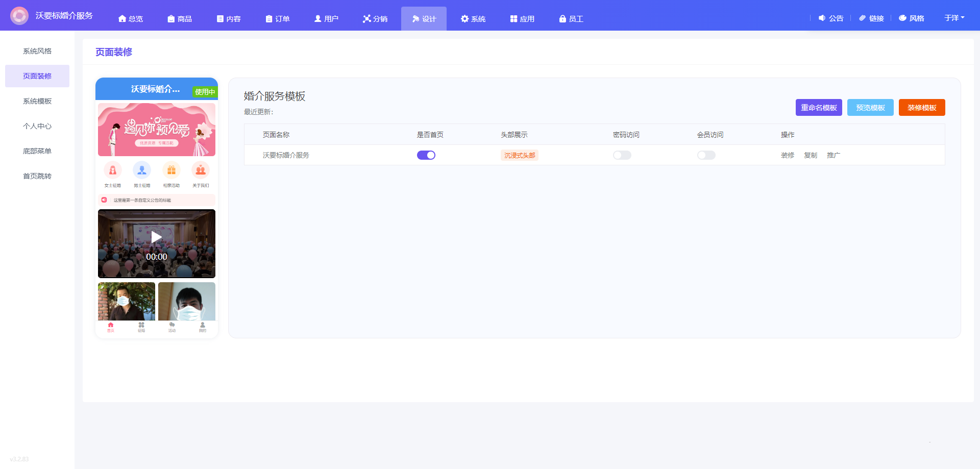
Task: Go to 底部菜单 in the sidebar
Action: click(37, 151)
